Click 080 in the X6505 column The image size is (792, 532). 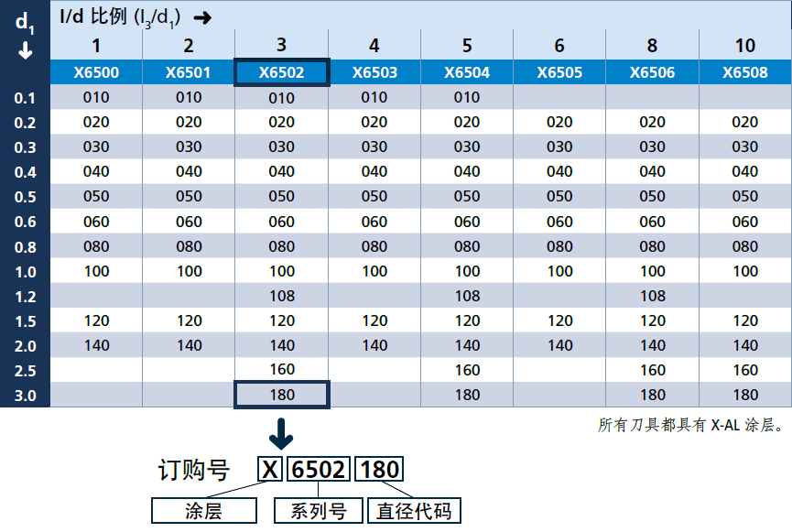559,246
